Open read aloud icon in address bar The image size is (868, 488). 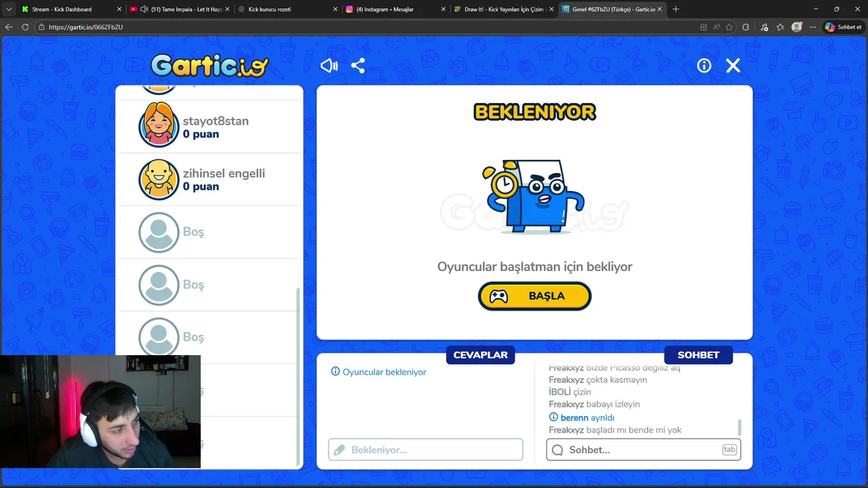(717, 27)
